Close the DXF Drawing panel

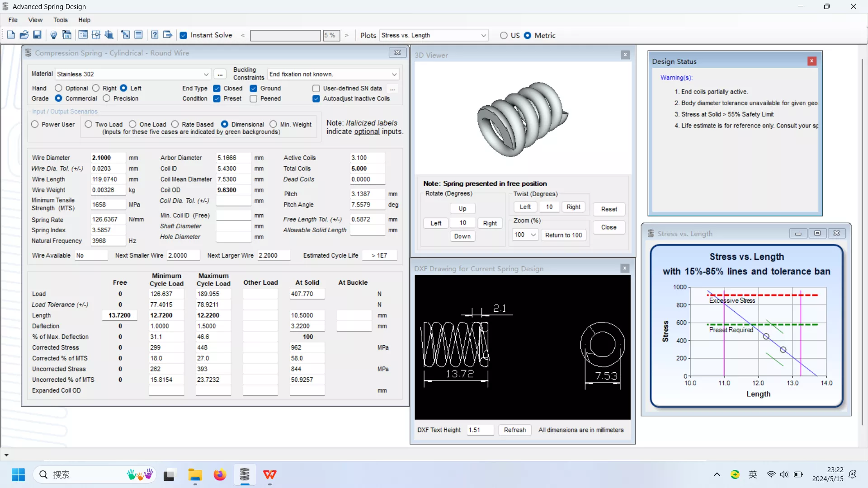625,268
